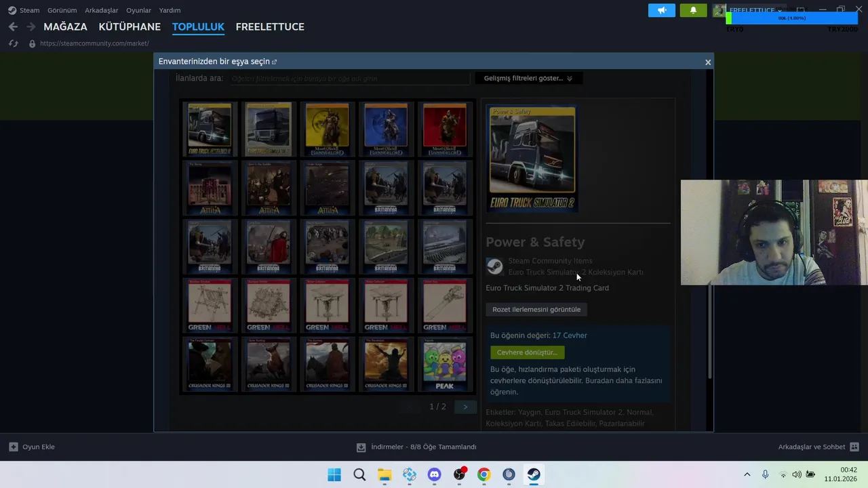This screenshot has height=488, width=868.
Task: Click the 1 / 2 page indicator
Action: pos(437,407)
